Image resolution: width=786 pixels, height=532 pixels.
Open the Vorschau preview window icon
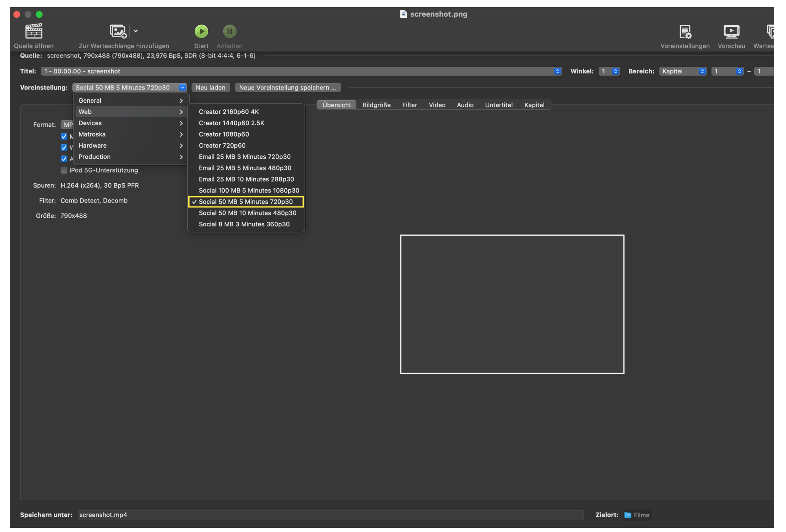tap(731, 32)
